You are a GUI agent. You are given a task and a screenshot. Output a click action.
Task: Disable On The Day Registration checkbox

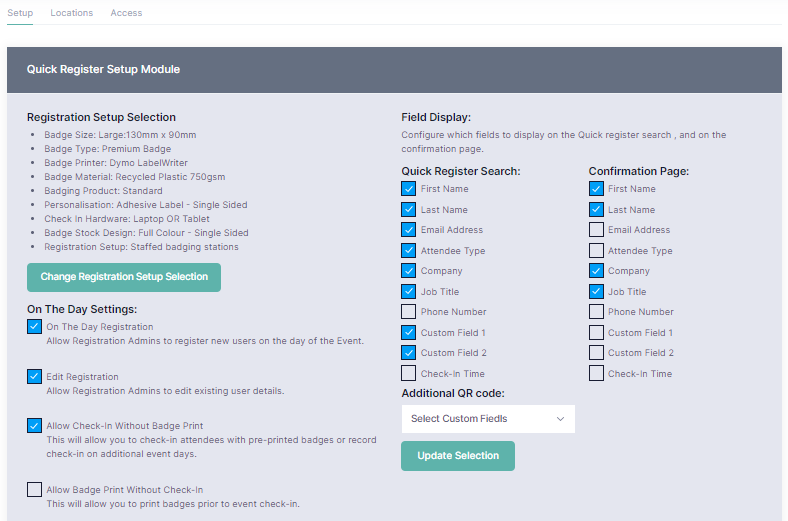[35, 327]
